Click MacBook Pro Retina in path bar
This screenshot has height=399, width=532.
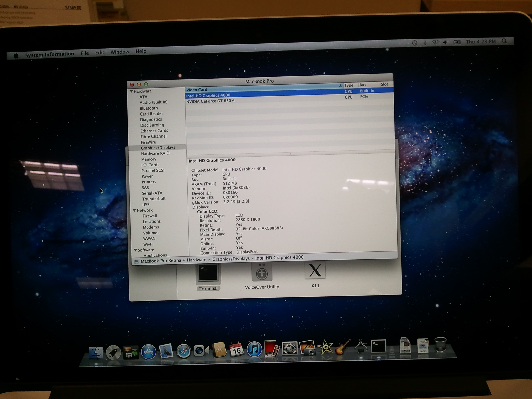pyautogui.click(x=161, y=261)
